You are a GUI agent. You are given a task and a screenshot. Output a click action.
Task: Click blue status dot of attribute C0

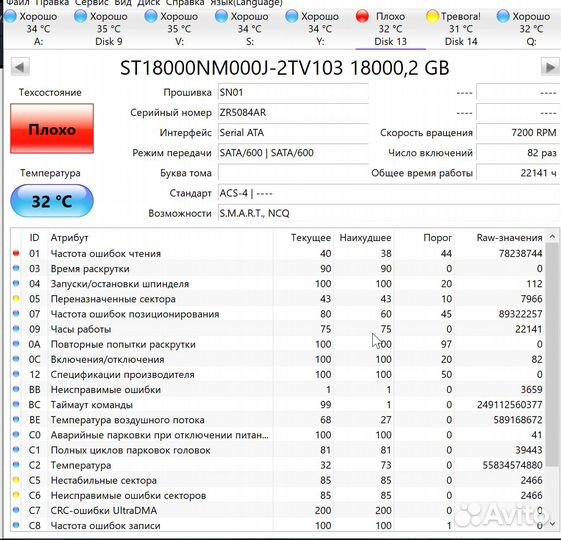(16, 434)
